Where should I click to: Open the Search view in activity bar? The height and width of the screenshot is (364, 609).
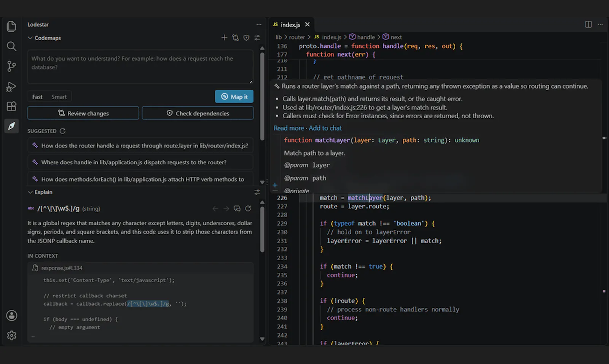point(11,46)
